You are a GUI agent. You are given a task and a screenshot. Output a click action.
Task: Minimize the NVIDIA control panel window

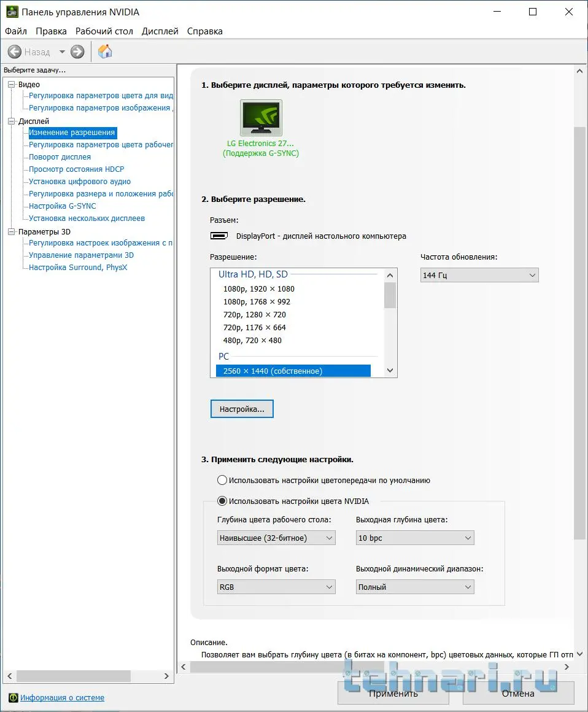pos(497,12)
